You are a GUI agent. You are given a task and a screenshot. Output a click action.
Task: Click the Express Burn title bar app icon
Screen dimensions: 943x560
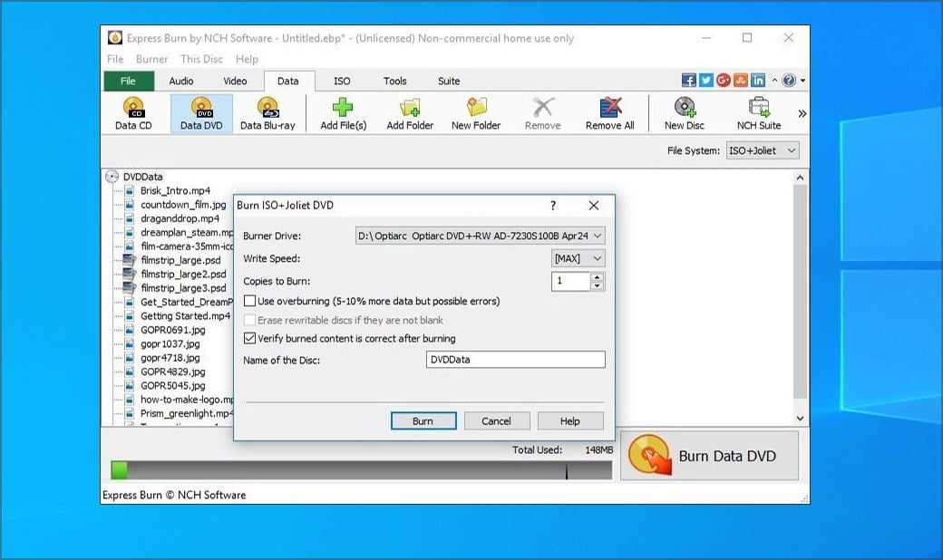point(115,38)
